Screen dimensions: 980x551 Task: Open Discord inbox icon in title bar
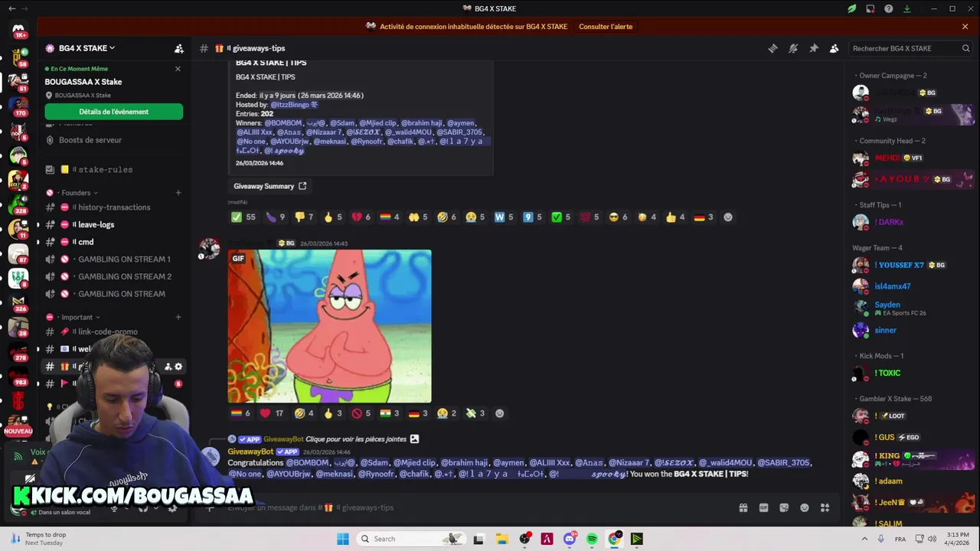tap(871, 8)
